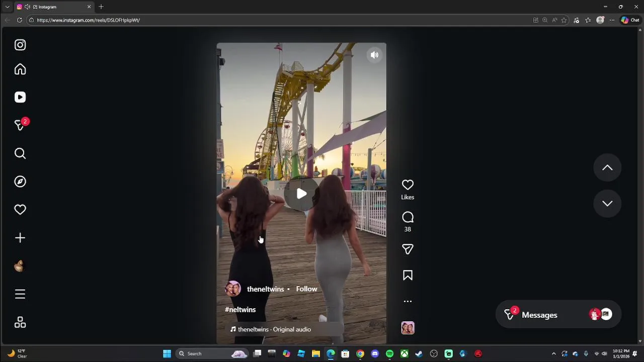Click the #neltwins hashtag

[x=240, y=310]
